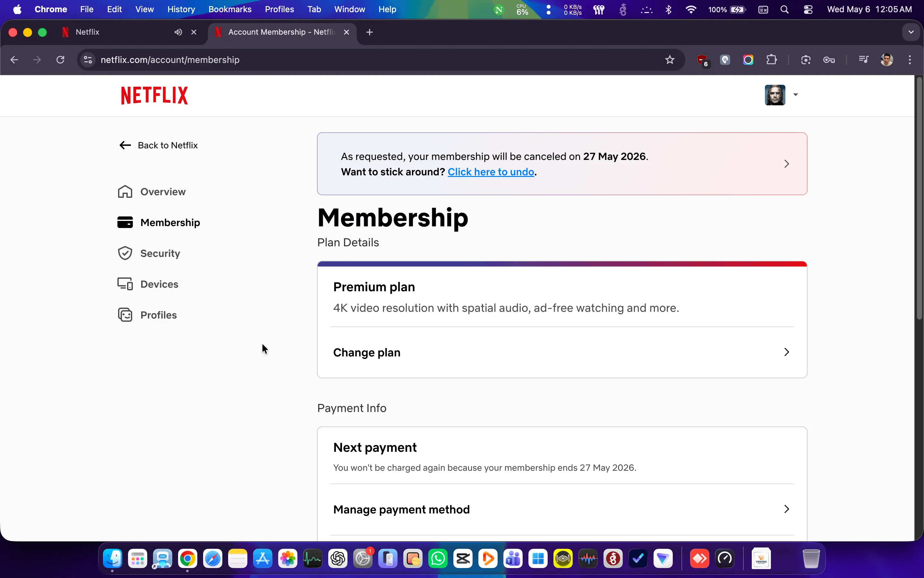The height and width of the screenshot is (578, 924).
Task: Open Google Chrome from the dock
Action: 187,559
